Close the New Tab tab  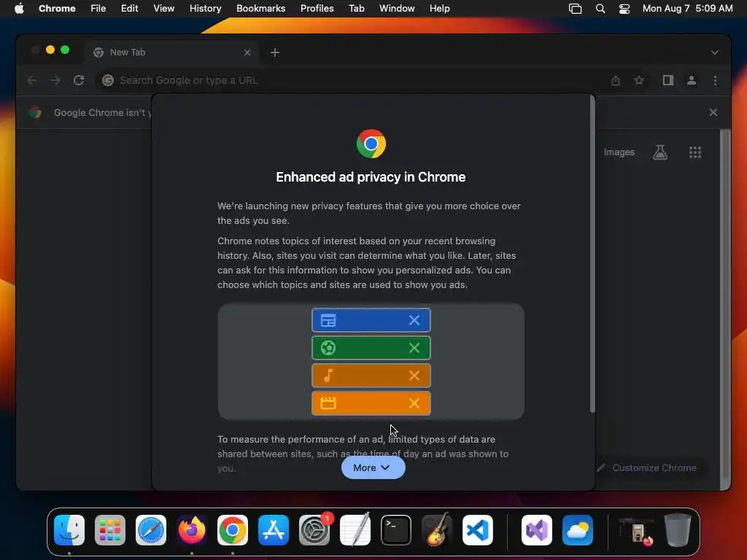(x=247, y=52)
